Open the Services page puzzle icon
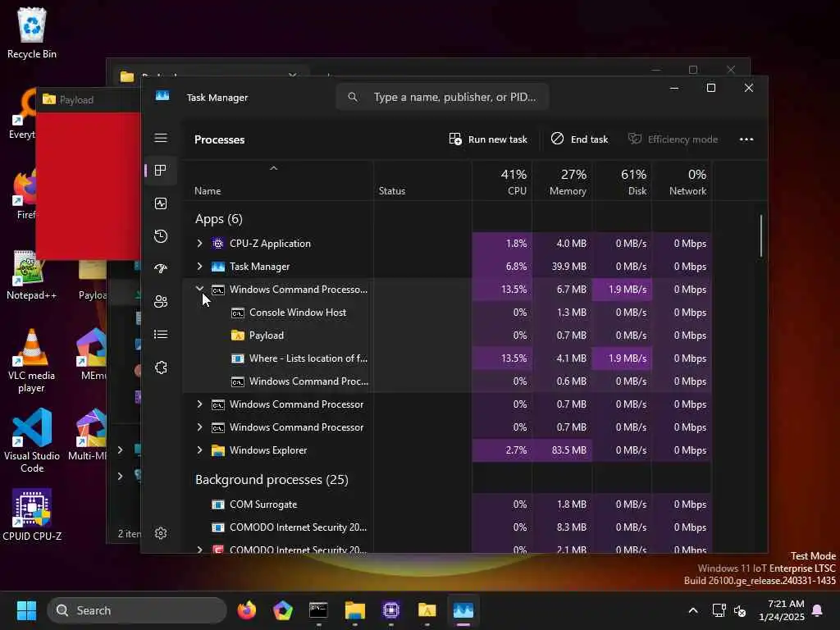The height and width of the screenshot is (630, 840). click(161, 367)
